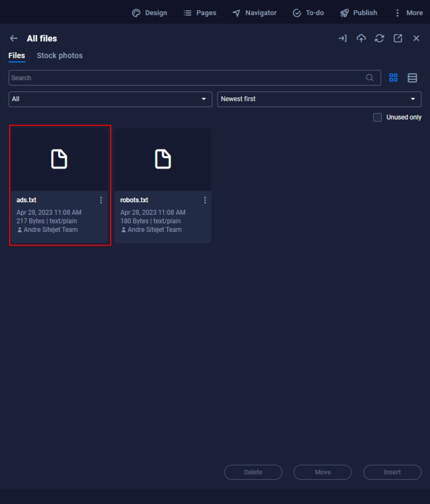
Task: Switch to list view
Action: [x=412, y=78]
